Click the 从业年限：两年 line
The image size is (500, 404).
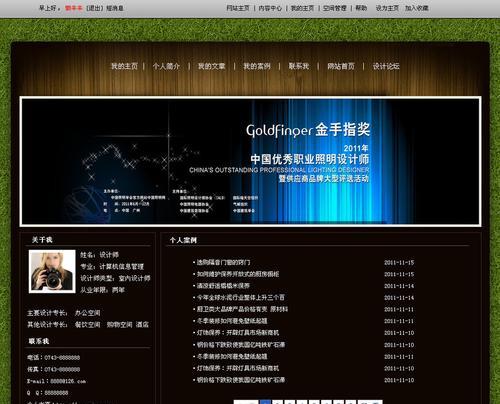coord(102,290)
